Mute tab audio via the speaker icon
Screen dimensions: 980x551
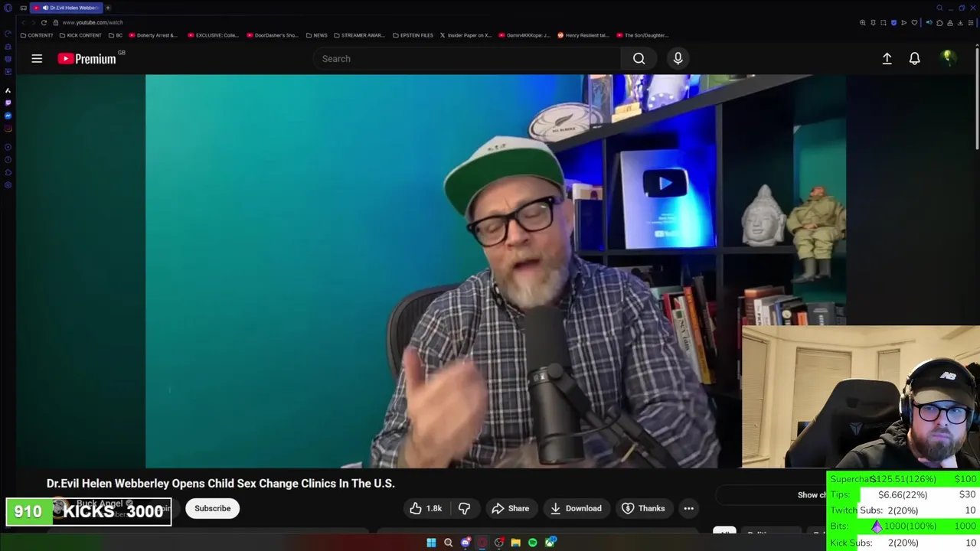(929, 23)
